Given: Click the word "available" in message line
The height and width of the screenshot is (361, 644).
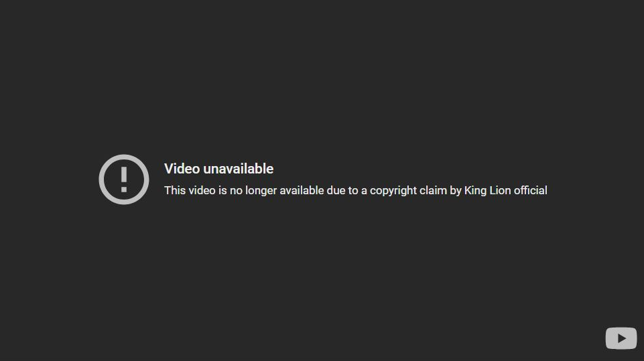Looking at the screenshot, I should pyautogui.click(x=302, y=191).
